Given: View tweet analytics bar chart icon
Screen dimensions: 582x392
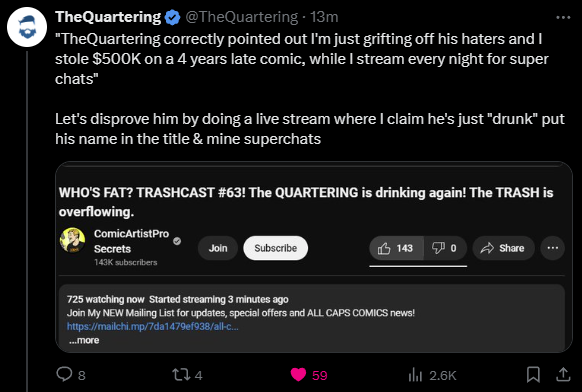Looking at the screenshot, I should tap(415, 375).
